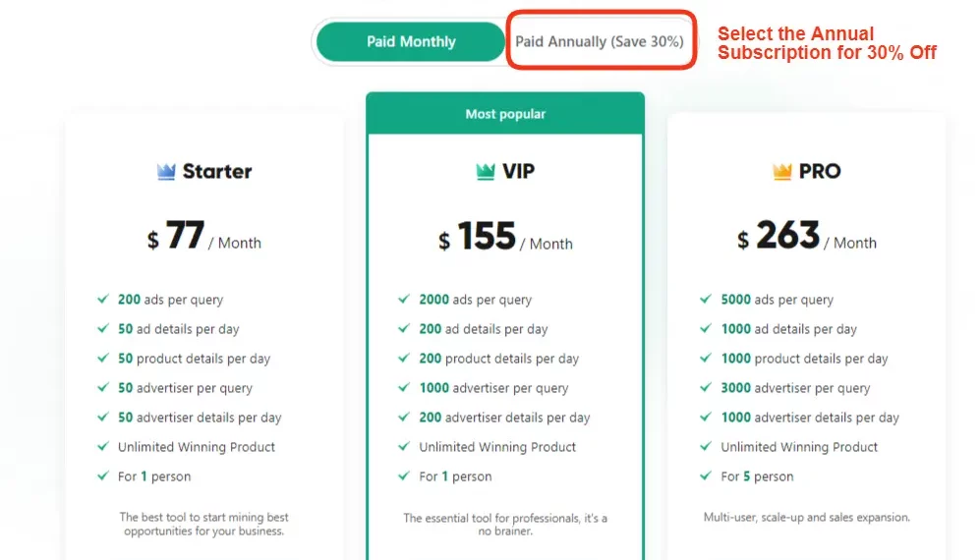
Task: Click checkmark beside 5000 ads per query
Action: click(x=706, y=299)
